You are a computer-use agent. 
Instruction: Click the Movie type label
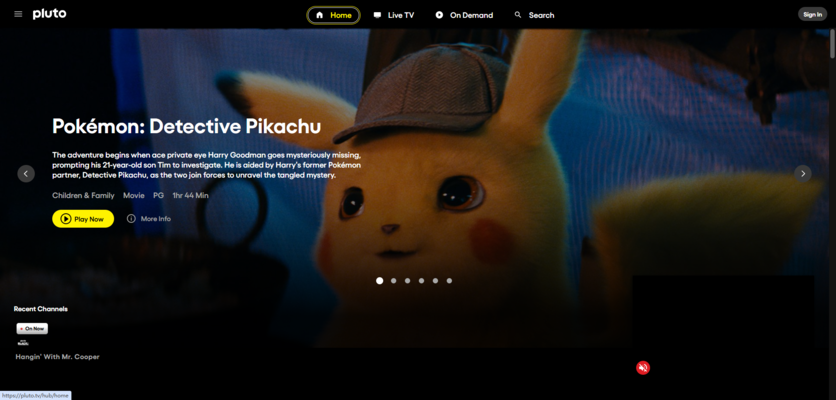coord(134,195)
